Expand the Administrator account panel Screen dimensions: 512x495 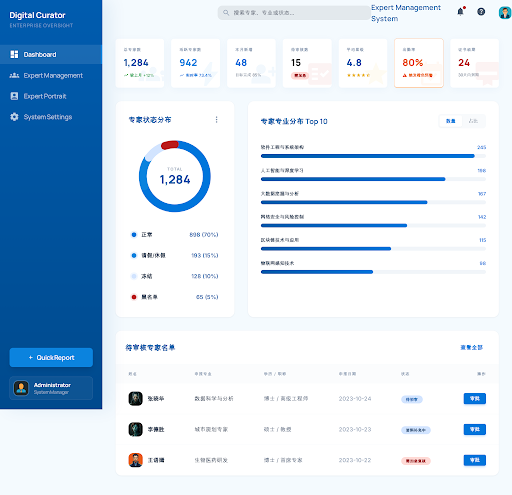[51, 388]
